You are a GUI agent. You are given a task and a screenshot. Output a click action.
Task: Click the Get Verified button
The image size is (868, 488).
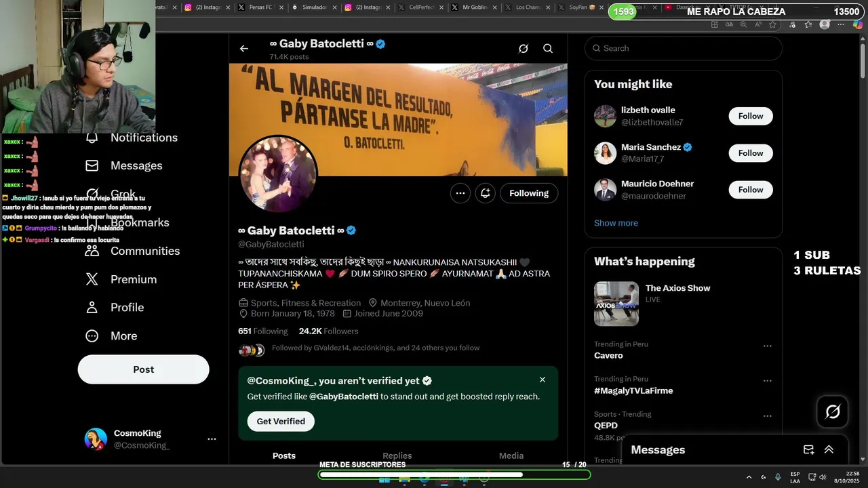(281, 421)
